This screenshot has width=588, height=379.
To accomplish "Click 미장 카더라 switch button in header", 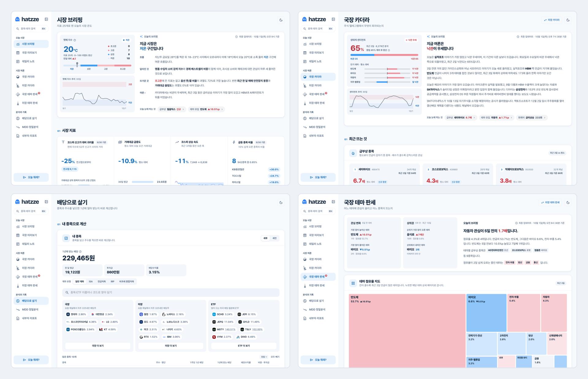I will [552, 20].
